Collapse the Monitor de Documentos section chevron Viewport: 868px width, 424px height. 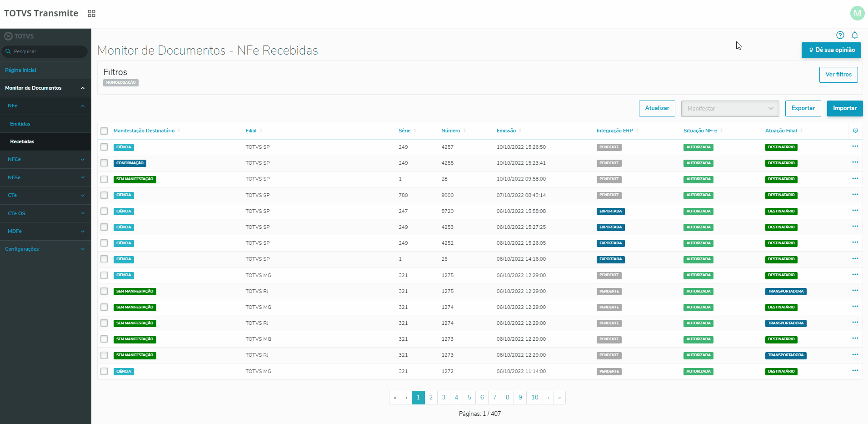coord(83,88)
